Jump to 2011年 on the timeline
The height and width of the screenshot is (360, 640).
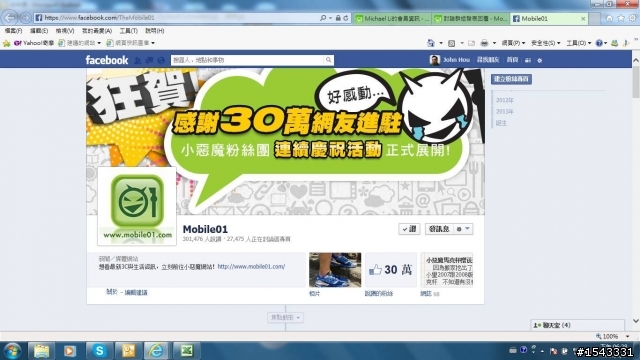point(505,111)
